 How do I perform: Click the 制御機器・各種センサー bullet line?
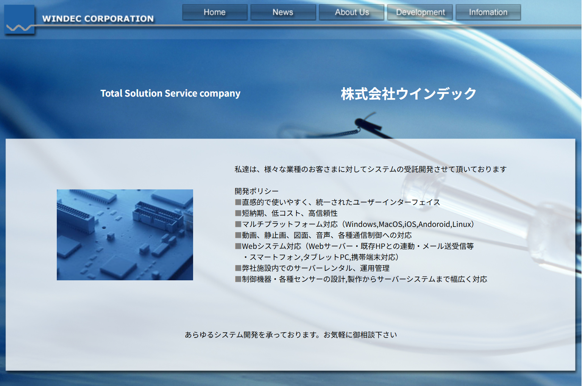361,279
